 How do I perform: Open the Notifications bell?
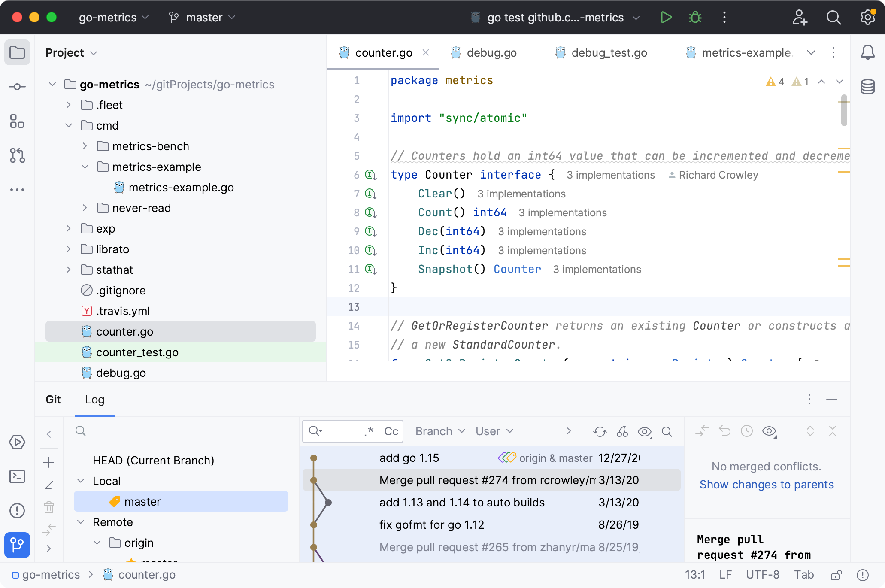pyautogui.click(x=867, y=52)
